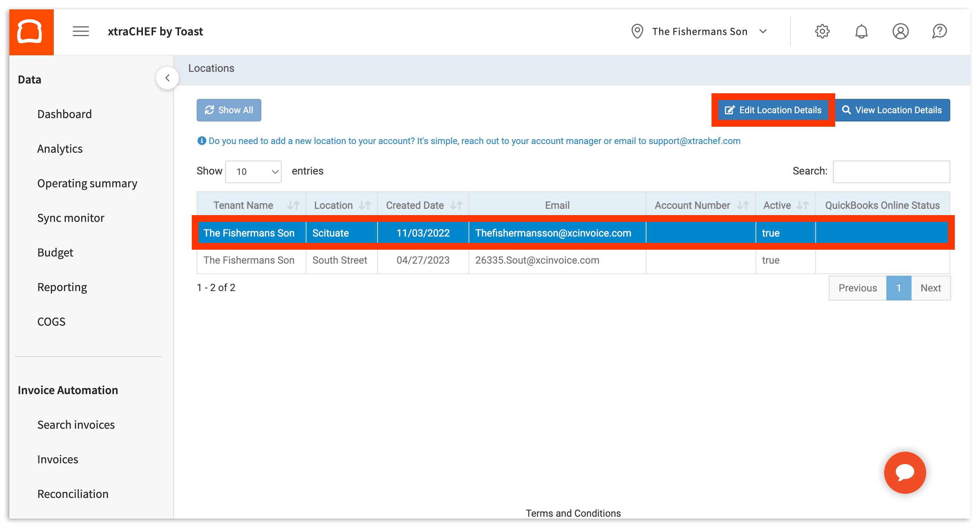Open the hamburger navigation menu
980x528 pixels.
80,31
